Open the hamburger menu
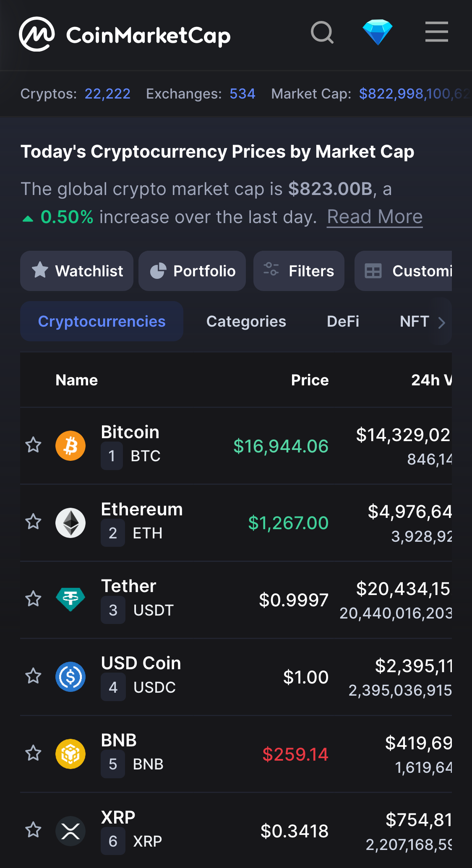The height and width of the screenshot is (868, 472). tap(437, 32)
